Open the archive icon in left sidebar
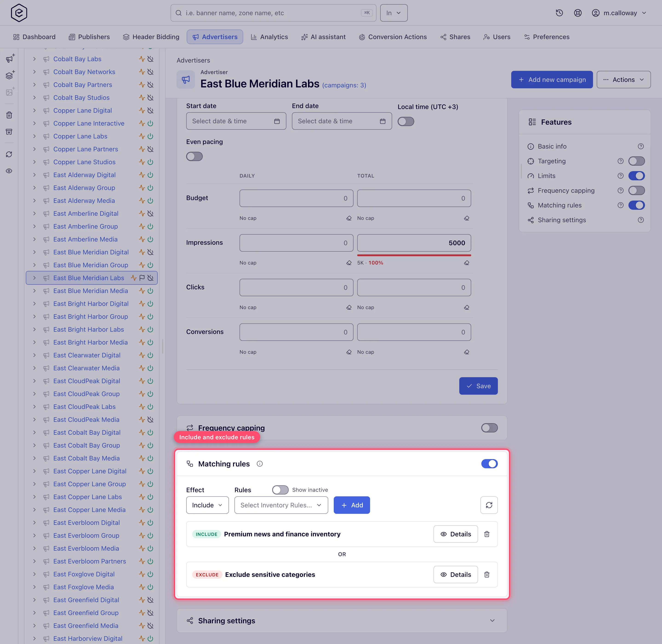 tap(9, 132)
